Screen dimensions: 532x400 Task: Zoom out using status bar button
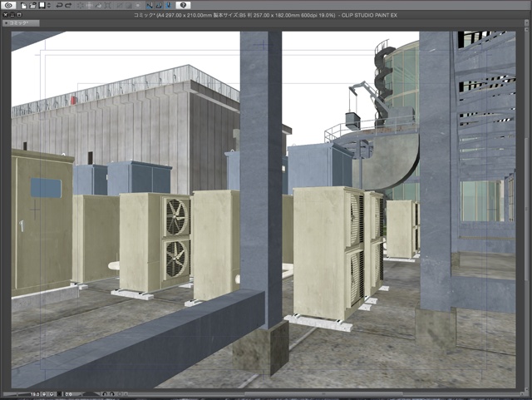[44, 394]
